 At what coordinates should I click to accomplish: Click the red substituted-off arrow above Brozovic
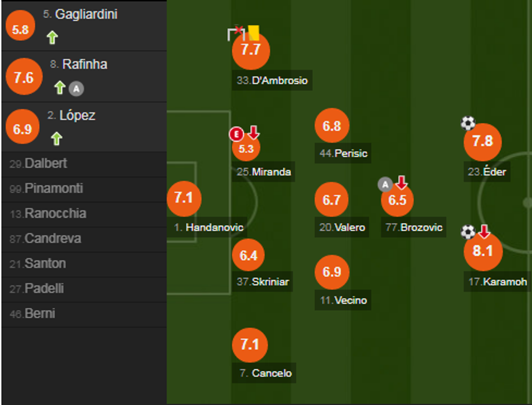401,182
